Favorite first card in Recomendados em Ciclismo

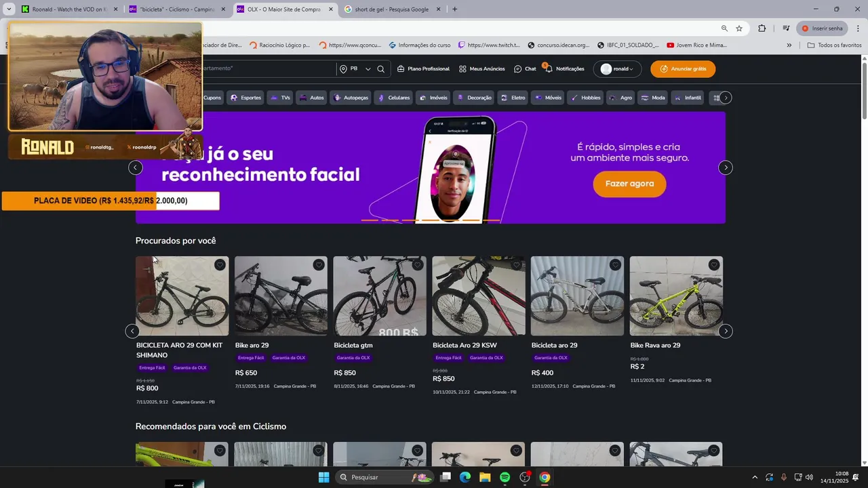tap(220, 451)
